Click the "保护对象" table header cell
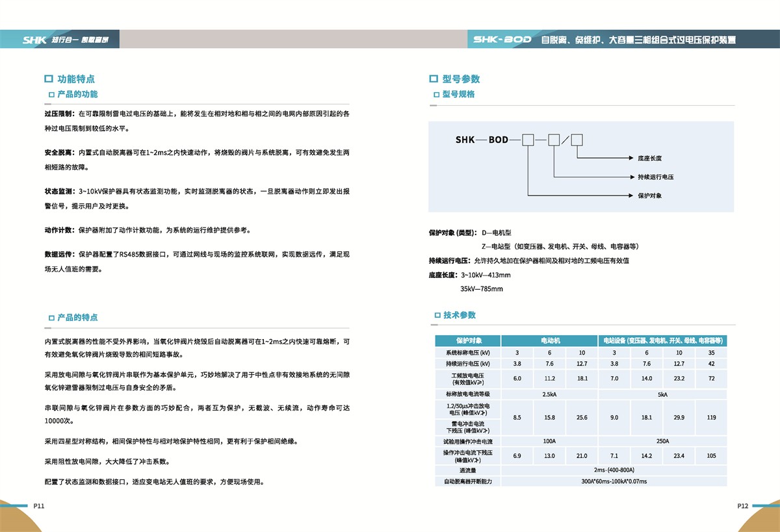This screenshot has width=780, height=532. [468, 340]
